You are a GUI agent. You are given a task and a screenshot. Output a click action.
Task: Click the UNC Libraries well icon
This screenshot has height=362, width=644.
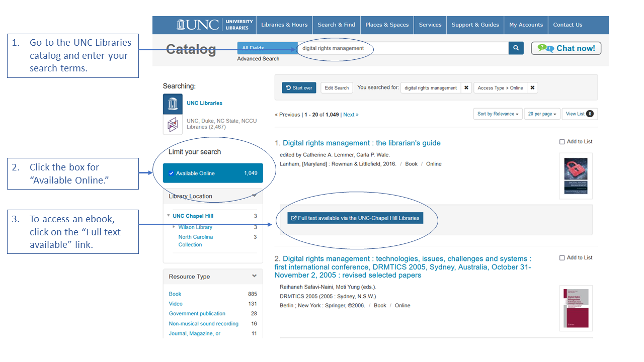(x=173, y=104)
